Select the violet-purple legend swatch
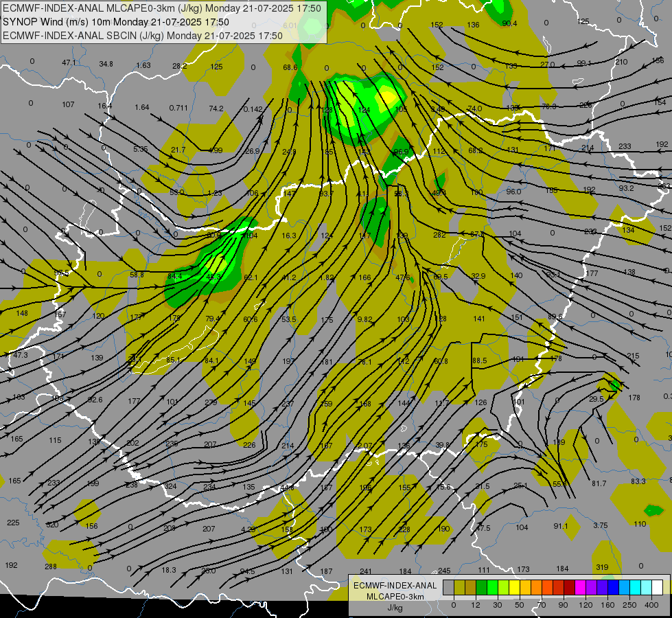The width and height of the screenshot is (672, 618). (x=592, y=587)
